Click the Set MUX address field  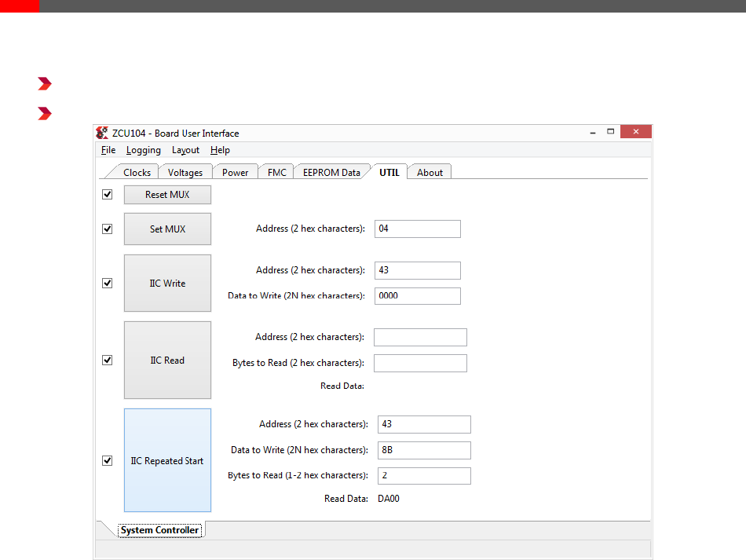point(417,229)
